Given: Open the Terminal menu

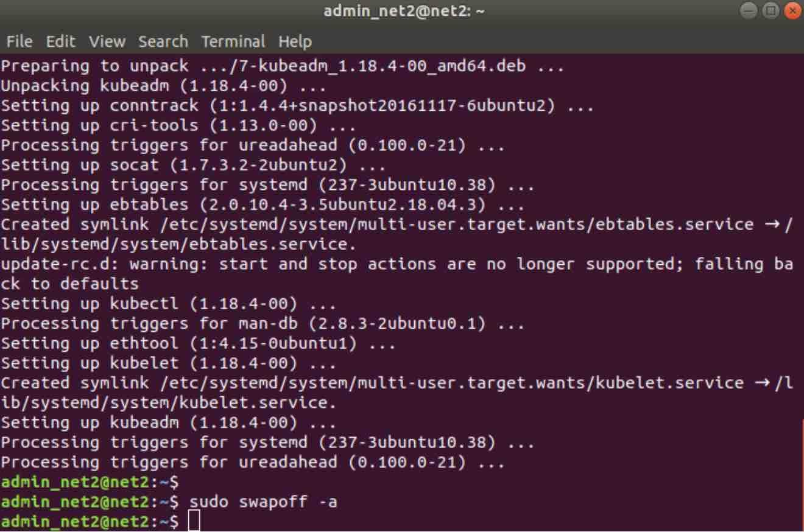Looking at the screenshot, I should 233,41.
